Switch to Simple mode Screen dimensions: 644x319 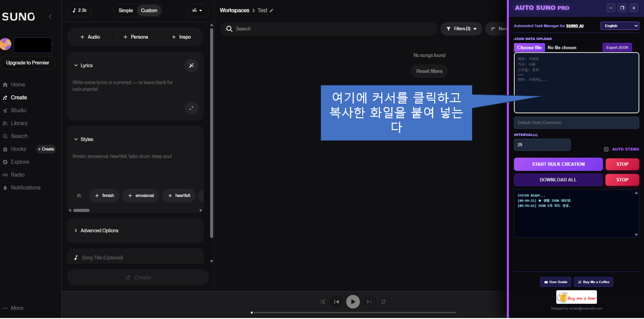(x=126, y=10)
